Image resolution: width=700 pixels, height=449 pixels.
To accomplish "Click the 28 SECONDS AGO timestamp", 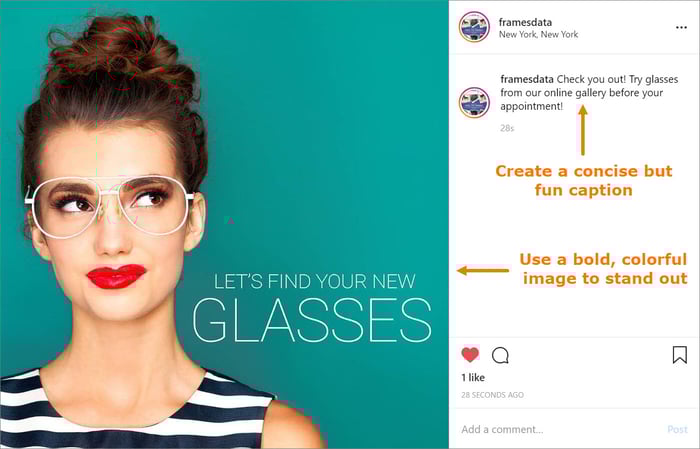I will click(492, 395).
